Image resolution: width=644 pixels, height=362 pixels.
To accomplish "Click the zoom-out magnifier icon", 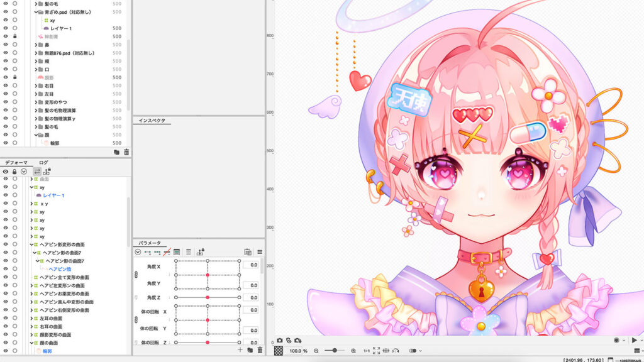I will [x=316, y=351].
